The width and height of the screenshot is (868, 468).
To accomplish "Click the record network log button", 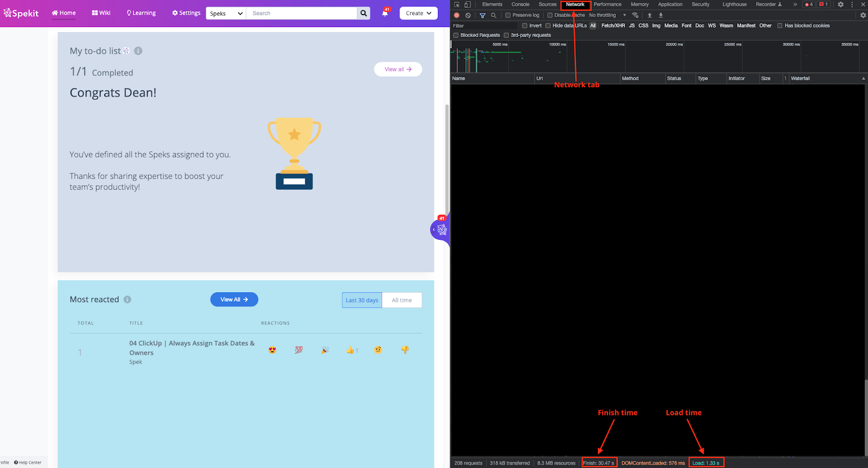I will pos(457,15).
